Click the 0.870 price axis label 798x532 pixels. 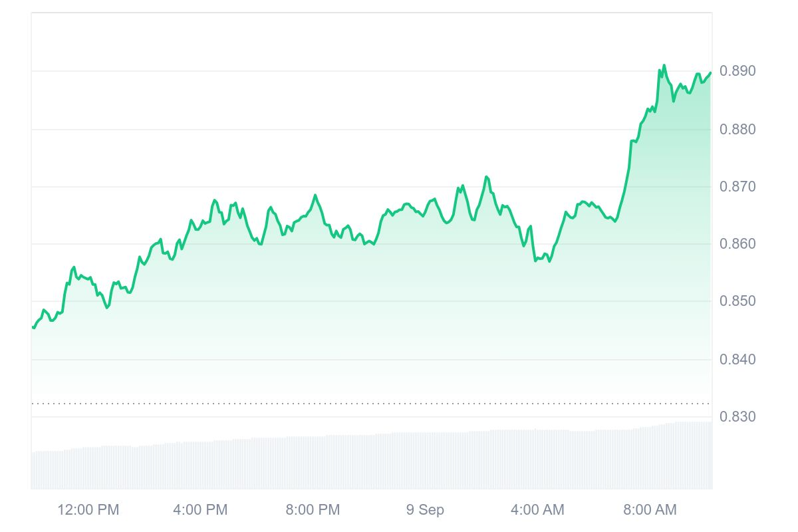(737, 187)
